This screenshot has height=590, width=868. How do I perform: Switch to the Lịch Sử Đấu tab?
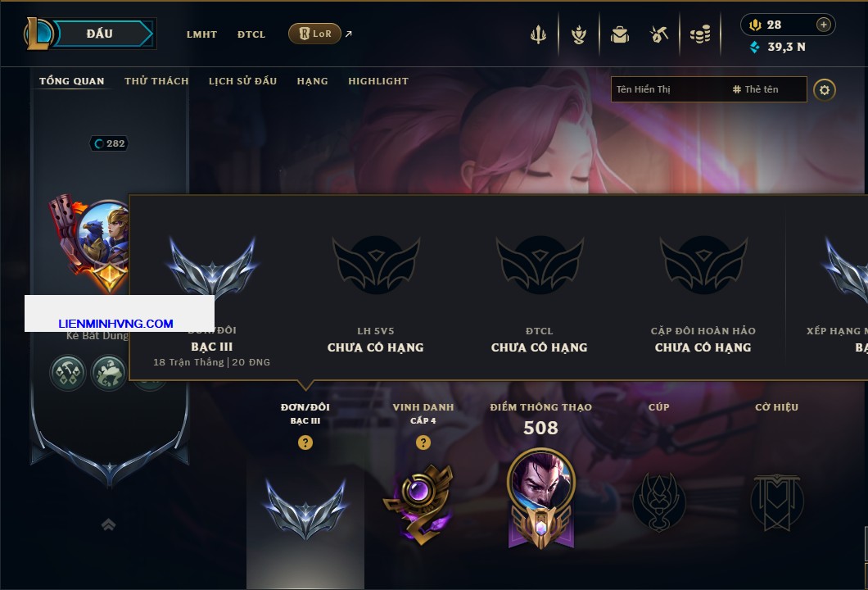tap(242, 81)
